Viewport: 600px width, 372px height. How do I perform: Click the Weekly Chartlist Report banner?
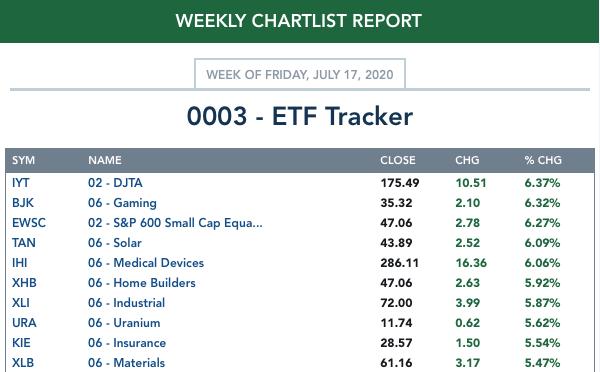(x=299, y=21)
